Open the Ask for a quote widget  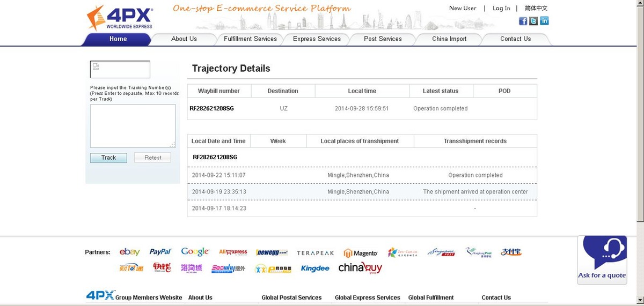(602, 260)
